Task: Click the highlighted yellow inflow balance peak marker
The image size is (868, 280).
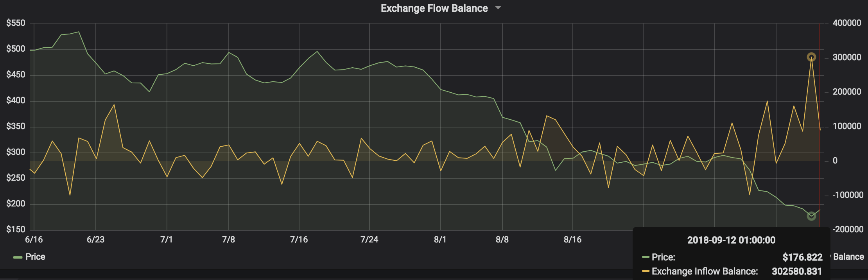Action: pos(811,57)
